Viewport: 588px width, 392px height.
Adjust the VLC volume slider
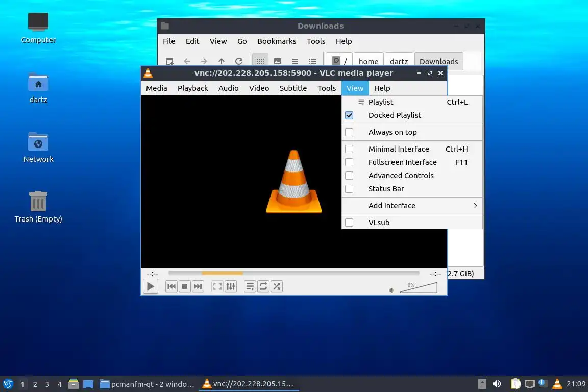click(419, 288)
